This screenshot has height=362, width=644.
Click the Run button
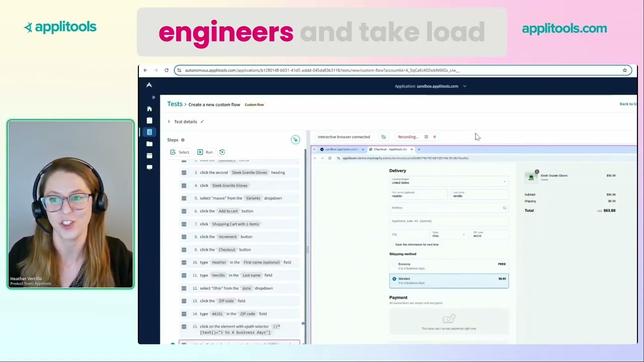tap(205, 152)
